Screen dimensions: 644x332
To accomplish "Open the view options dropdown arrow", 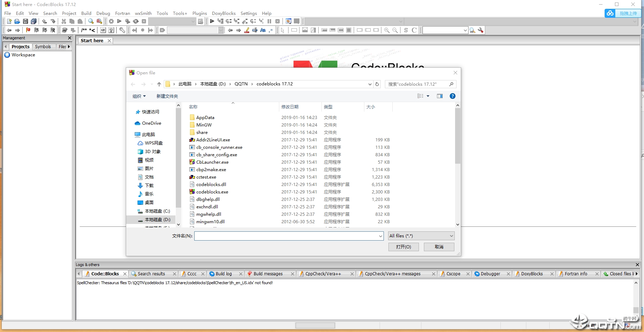I will 428,96.
